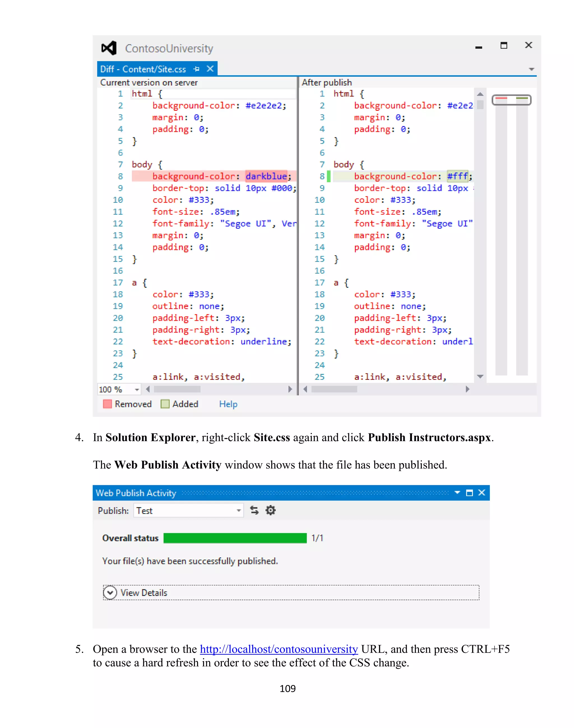The height and width of the screenshot is (728, 574).
Task: Click the 'After publish' pane header
Action: point(327,83)
